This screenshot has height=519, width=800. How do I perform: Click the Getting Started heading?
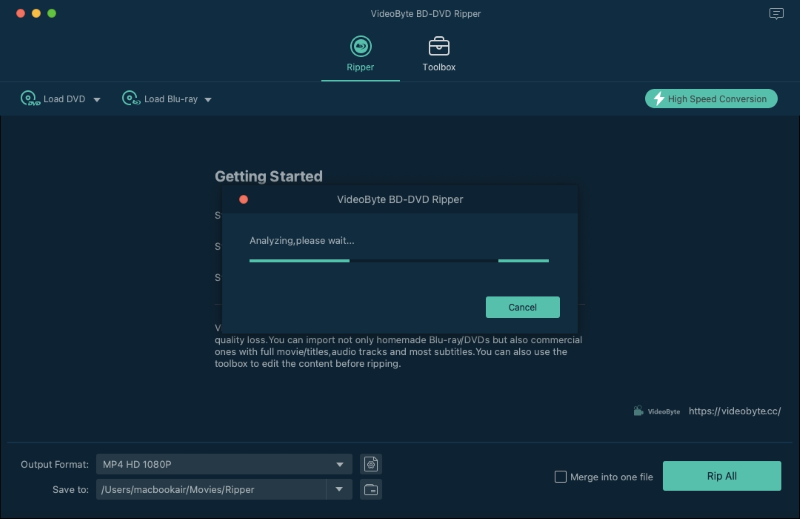(268, 176)
